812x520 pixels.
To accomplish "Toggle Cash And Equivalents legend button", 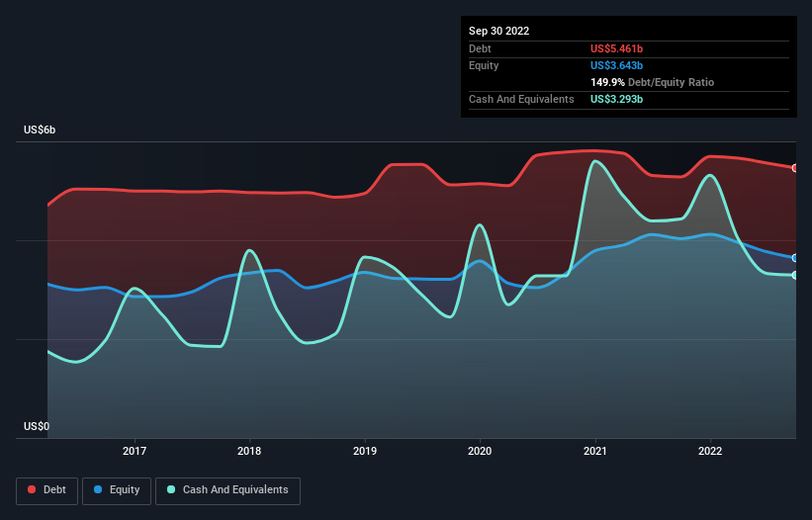I will pyautogui.click(x=227, y=490).
